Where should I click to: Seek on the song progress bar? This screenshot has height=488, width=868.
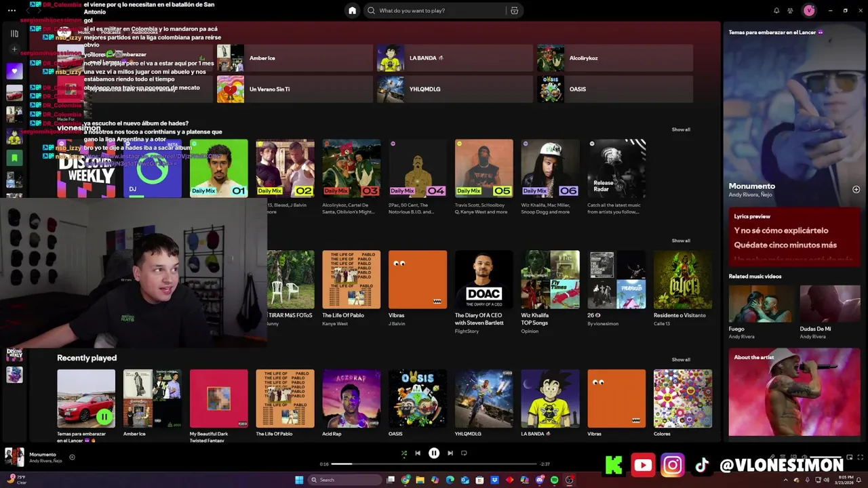point(434,464)
